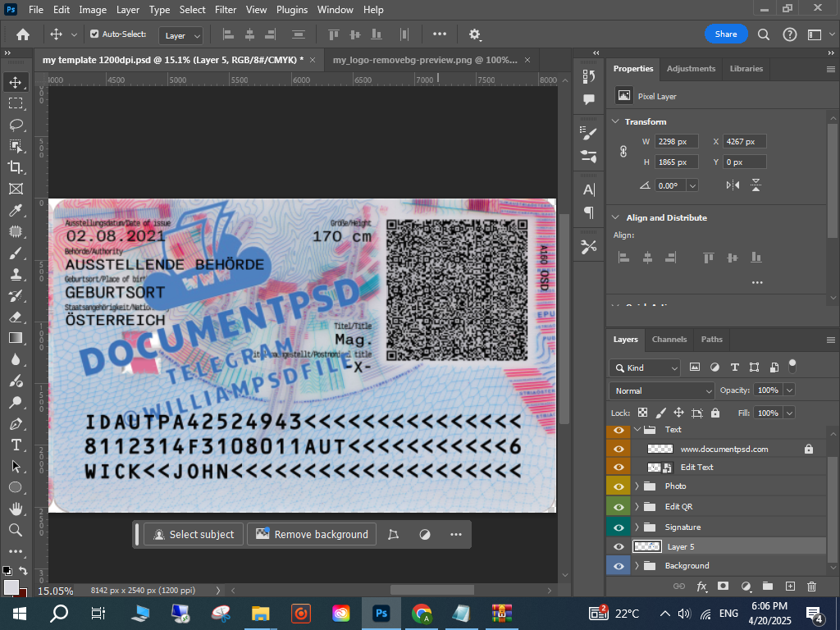Hide the Edit QR group

click(619, 507)
